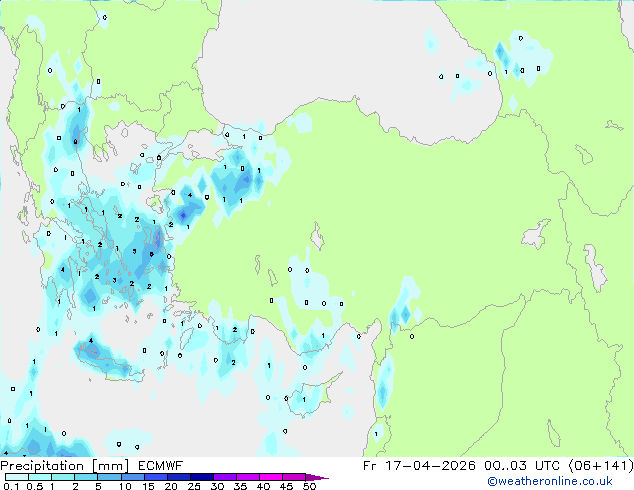Click the '20' legend scale value
This screenshot has width=634, height=490.
click(171, 486)
